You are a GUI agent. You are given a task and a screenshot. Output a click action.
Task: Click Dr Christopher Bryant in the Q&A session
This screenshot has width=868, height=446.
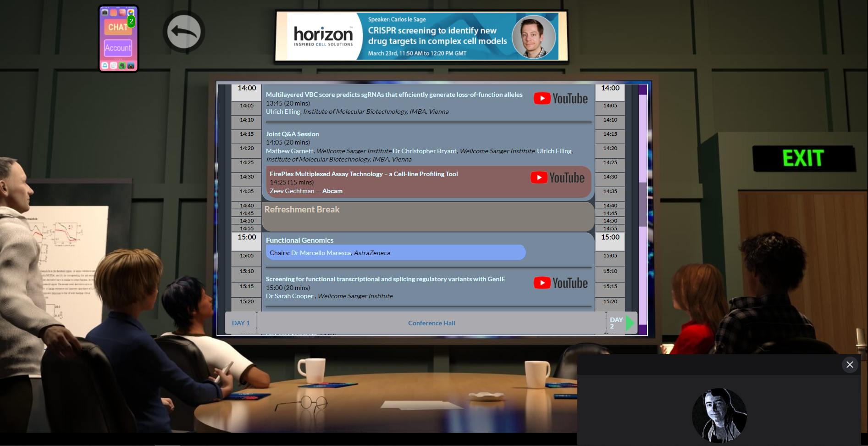tap(425, 151)
